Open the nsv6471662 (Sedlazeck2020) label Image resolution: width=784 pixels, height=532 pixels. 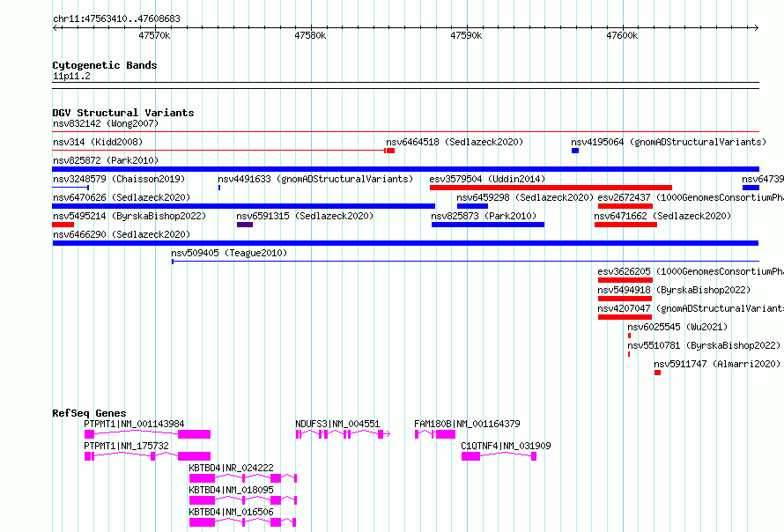(662, 216)
